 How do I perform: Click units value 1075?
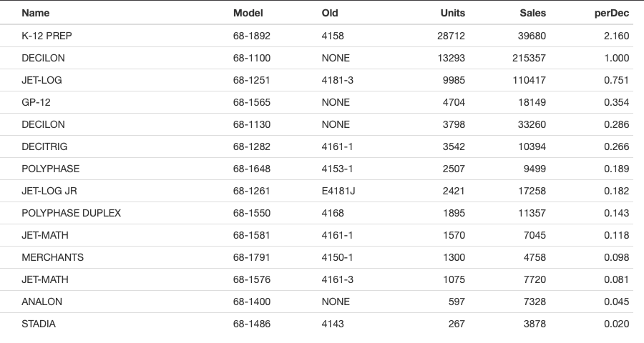[x=454, y=279]
